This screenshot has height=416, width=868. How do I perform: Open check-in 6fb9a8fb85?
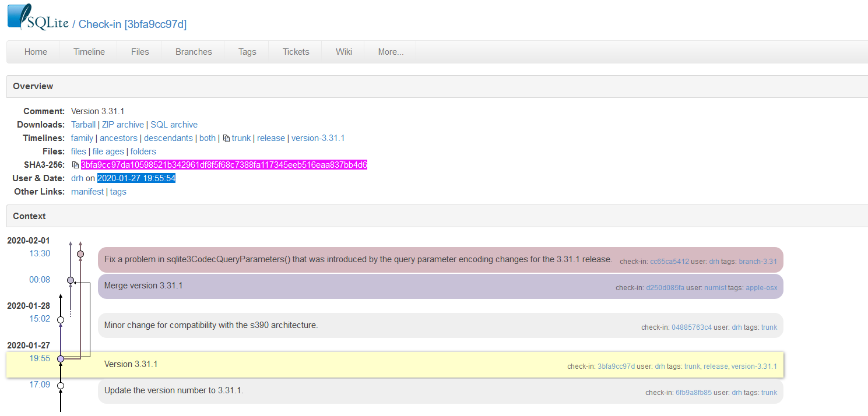pyautogui.click(x=694, y=393)
